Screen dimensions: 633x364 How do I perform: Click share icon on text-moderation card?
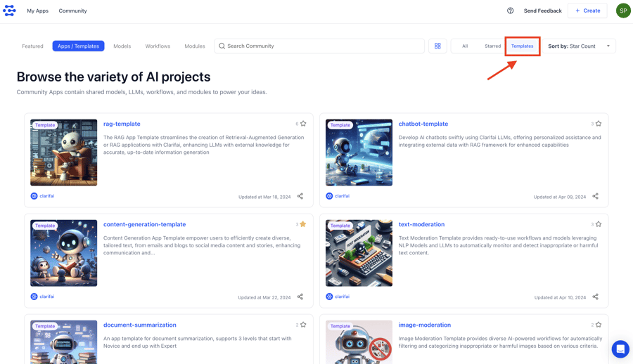595,297
